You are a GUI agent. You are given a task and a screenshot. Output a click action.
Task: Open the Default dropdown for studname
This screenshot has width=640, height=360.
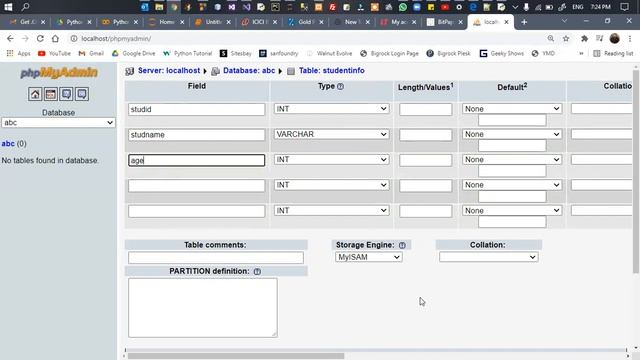(512, 134)
